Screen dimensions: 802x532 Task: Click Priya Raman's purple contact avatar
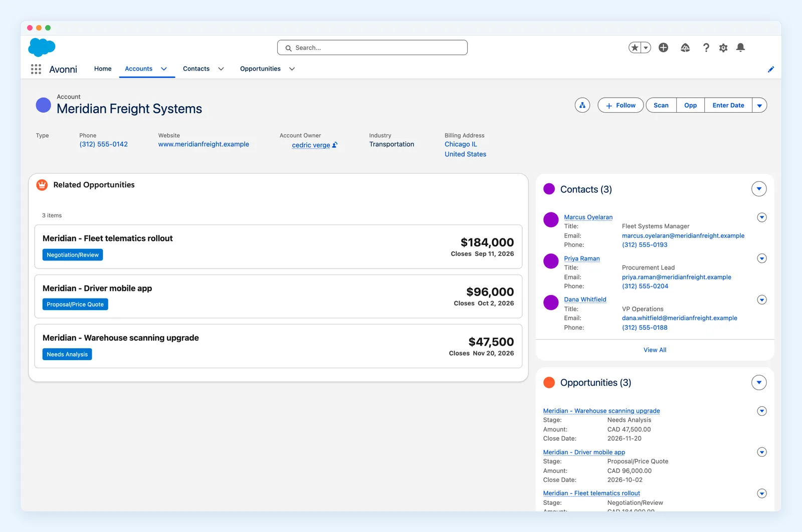pos(551,261)
